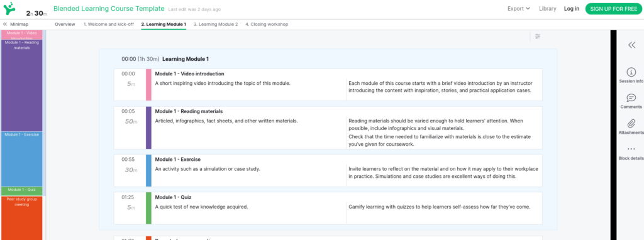This screenshot has width=644, height=240.
Task: Click 5m duration of Video introduction block
Action: point(131,84)
